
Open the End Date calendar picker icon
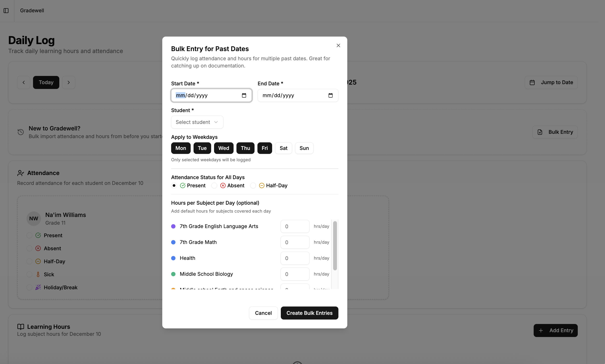pos(330,95)
